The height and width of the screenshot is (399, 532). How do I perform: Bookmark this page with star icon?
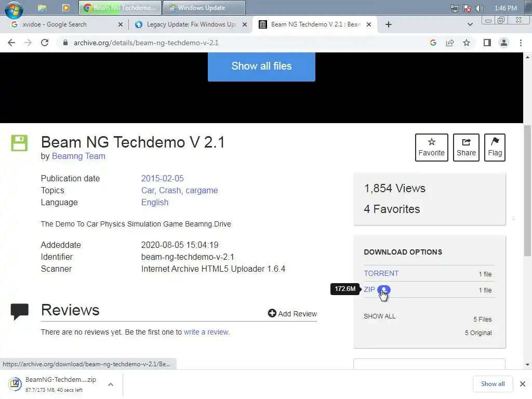(467, 43)
